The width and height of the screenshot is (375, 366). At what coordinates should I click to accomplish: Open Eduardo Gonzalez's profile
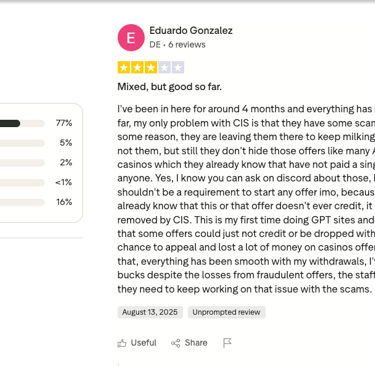pos(191,31)
